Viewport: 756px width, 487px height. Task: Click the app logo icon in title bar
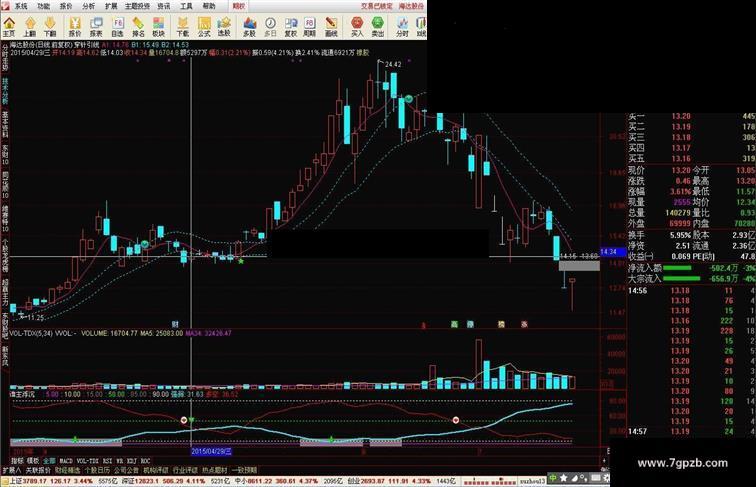(6, 6)
